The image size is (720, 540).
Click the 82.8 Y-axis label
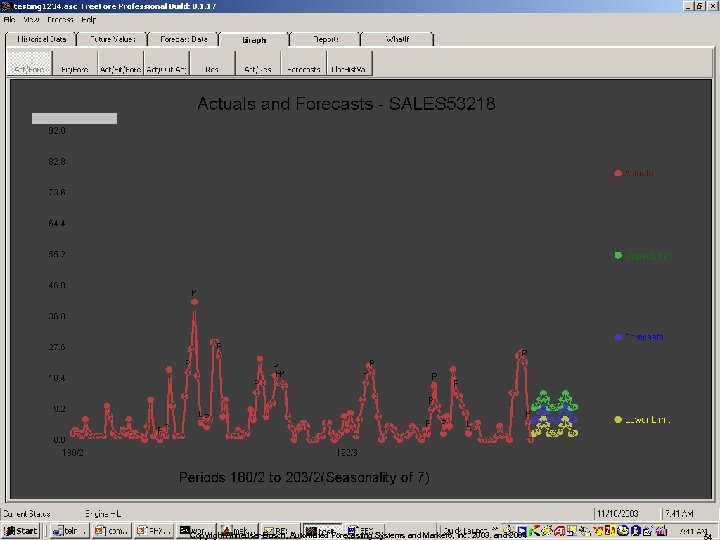(57, 162)
